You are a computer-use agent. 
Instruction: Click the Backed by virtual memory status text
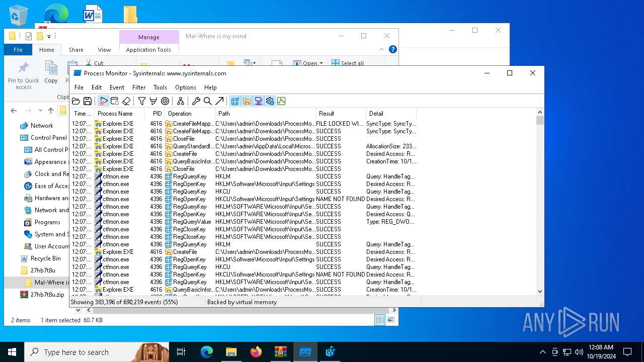tap(242, 302)
